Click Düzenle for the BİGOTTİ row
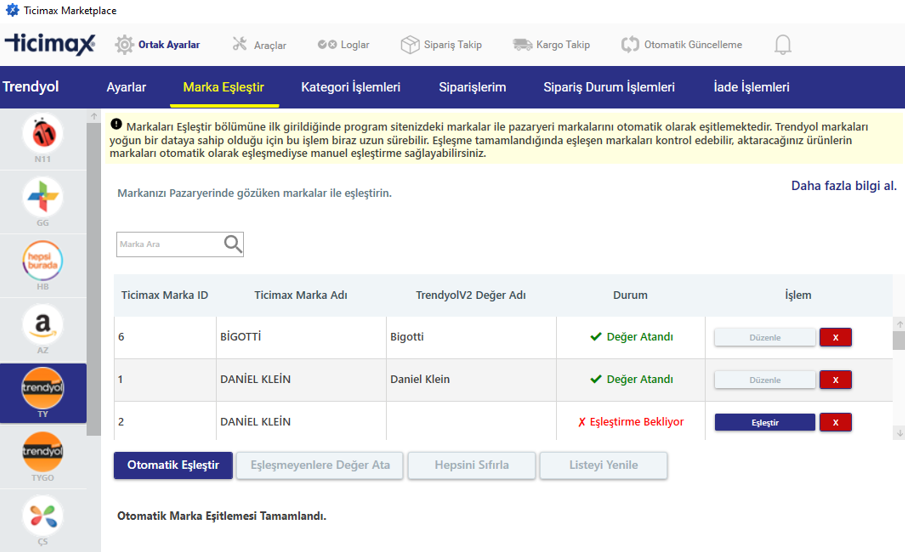905x552 pixels. [765, 337]
